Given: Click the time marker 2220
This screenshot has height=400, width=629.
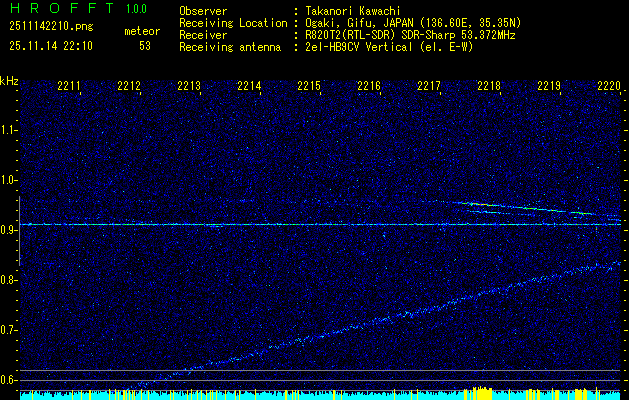Looking at the screenshot, I should [x=609, y=86].
